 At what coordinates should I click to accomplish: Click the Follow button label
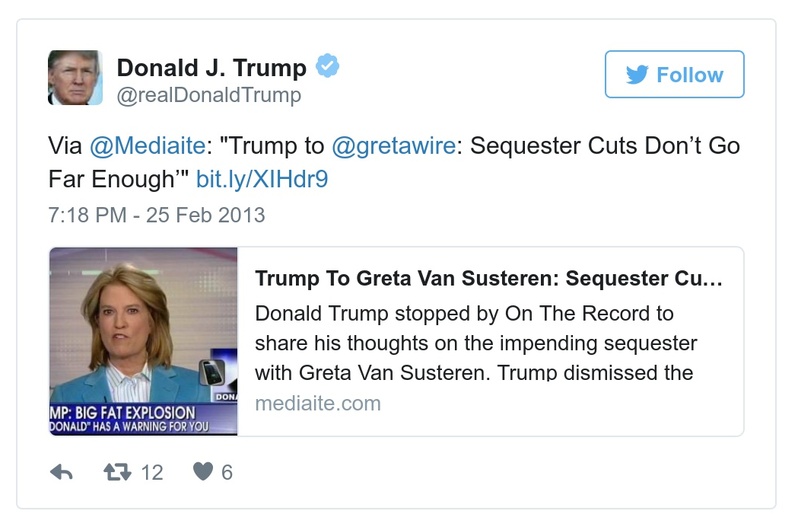(689, 75)
